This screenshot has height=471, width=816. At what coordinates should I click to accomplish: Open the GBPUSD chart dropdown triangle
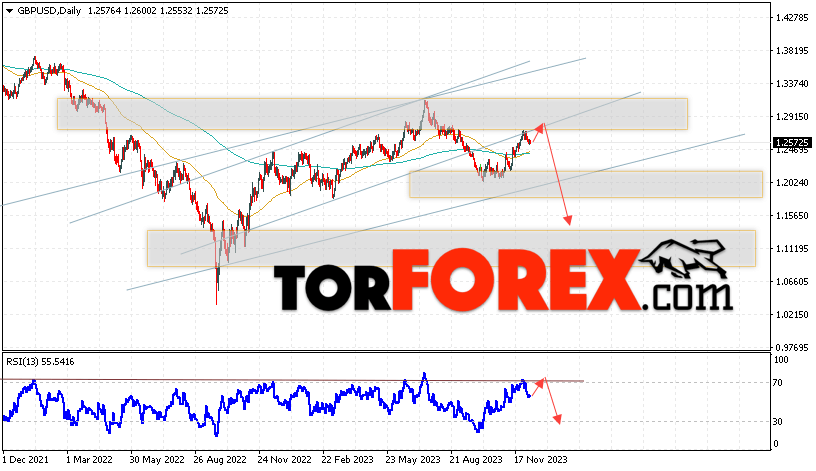pos(9,11)
